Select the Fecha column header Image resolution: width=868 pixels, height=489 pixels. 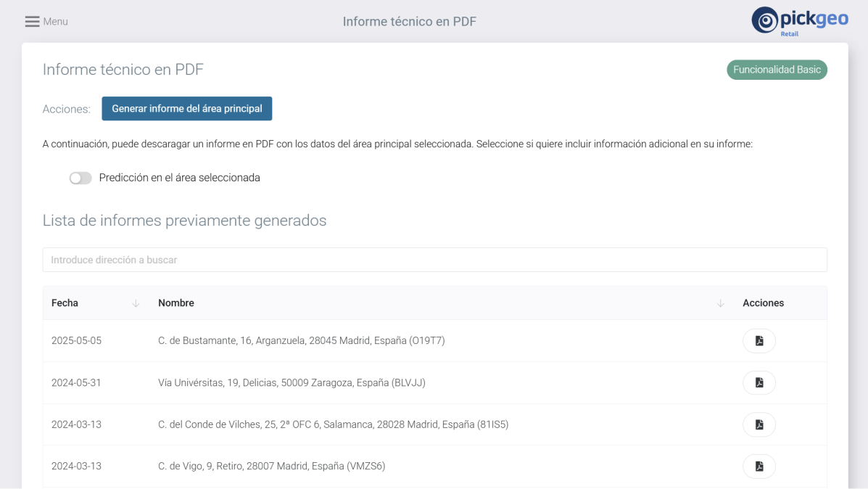pyautogui.click(x=65, y=303)
